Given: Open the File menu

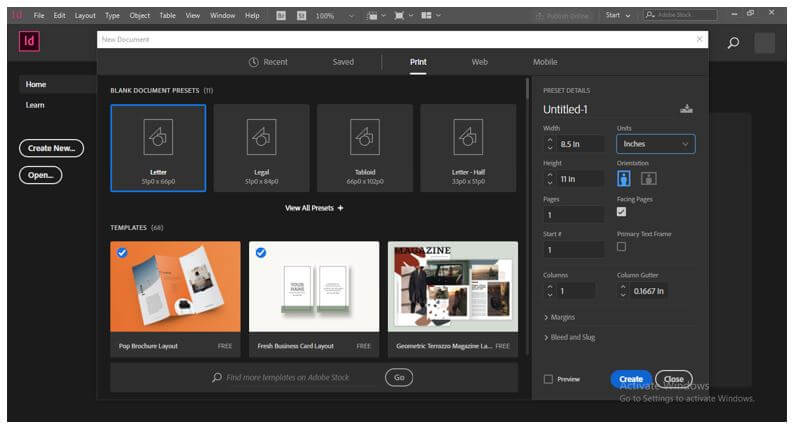Looking at the screenshot, I should click(x=39, y=16).
